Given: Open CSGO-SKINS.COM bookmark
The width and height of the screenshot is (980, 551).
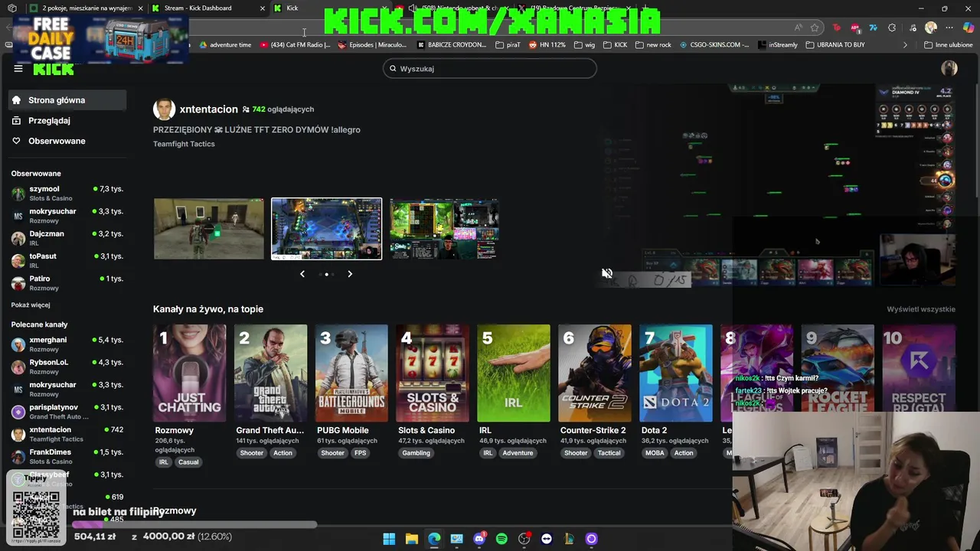Looking at the screenshot, I should [x=714, y=44].
